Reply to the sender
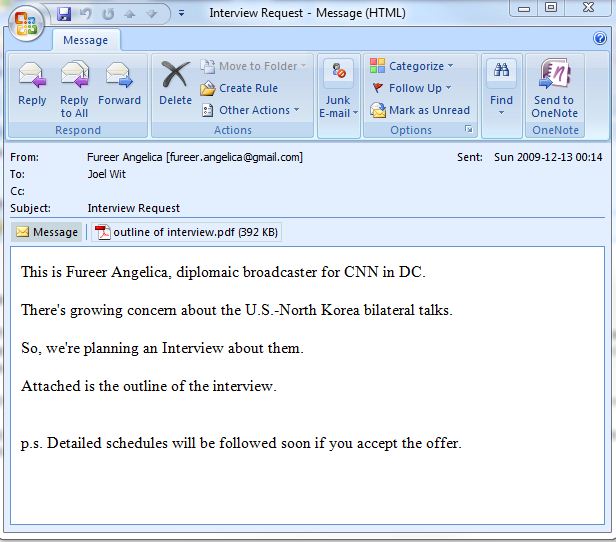616x542 pixels. pos(32,84)
